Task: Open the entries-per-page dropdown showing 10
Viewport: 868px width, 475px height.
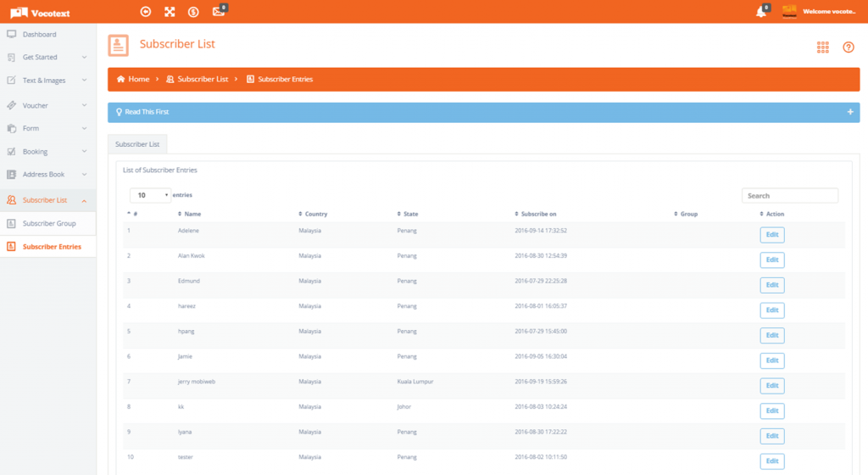Action: pos(150,195)
